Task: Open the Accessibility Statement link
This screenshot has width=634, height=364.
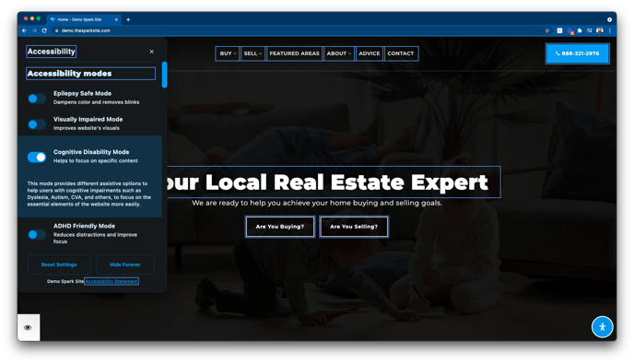Action: (x=112, y=281)
